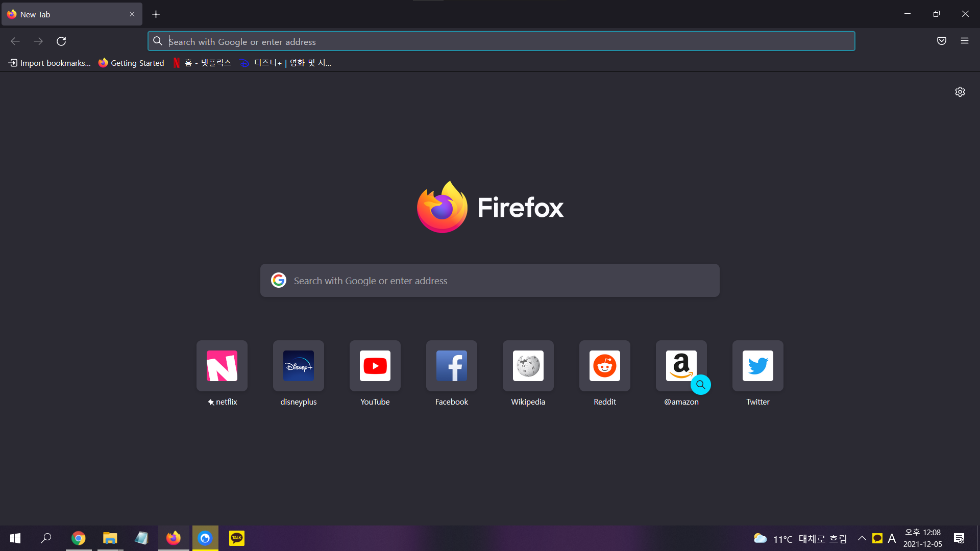Click the Google logo in search box
Screen dimensions: 980x551
pos(279,280)
